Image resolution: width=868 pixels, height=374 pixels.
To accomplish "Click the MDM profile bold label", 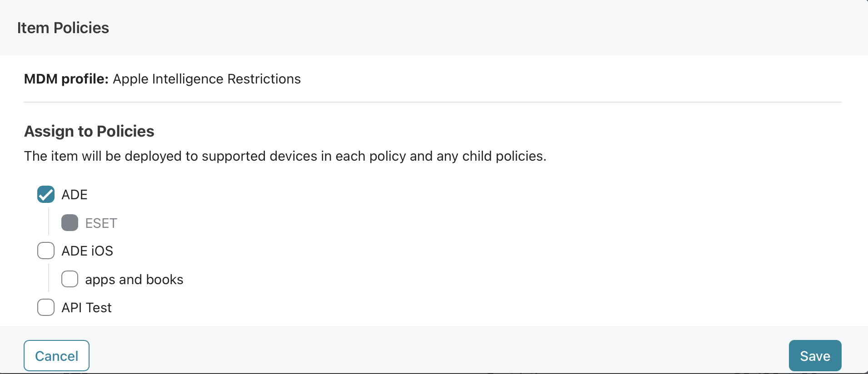I will pos(66,79).
